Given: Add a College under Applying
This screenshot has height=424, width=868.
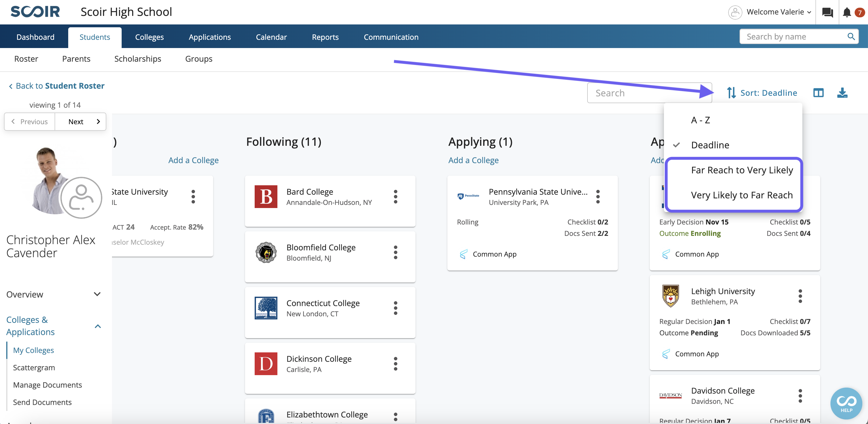Looking at the screenshot, I should [474, 160].
